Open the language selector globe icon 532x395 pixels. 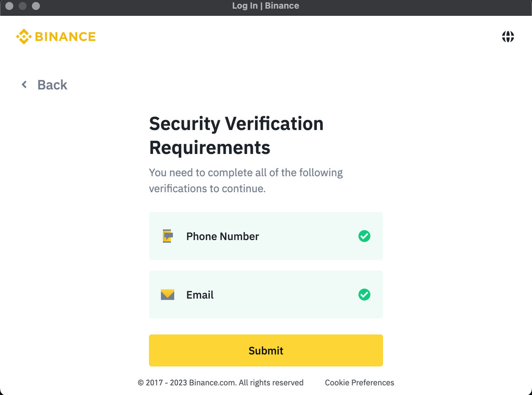pos(508,36)
